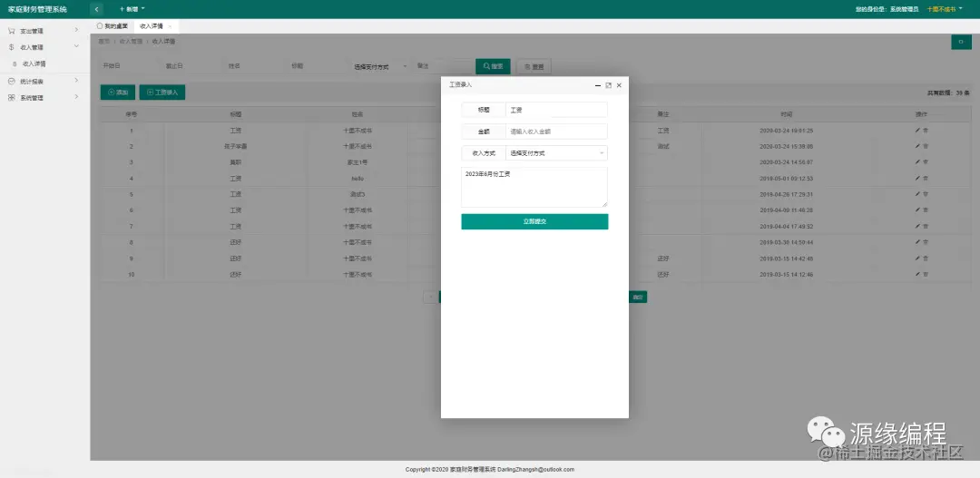Edit row 9 pencil icon
Image resolution: width=980 pixels, height=478 pixels.
[x=917, y=259]
